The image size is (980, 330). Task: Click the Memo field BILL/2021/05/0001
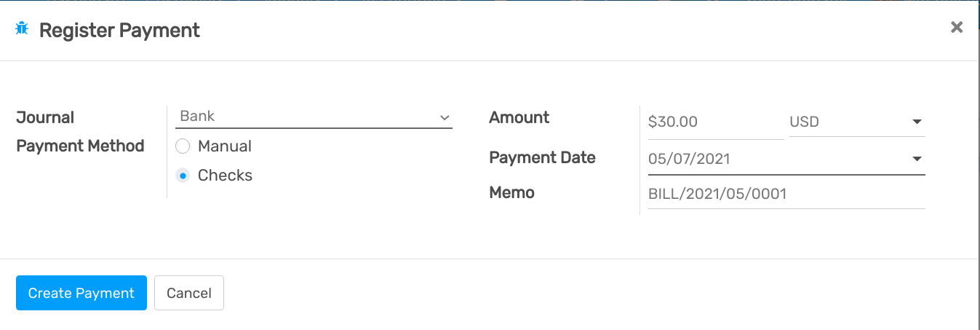pos(786,195)
